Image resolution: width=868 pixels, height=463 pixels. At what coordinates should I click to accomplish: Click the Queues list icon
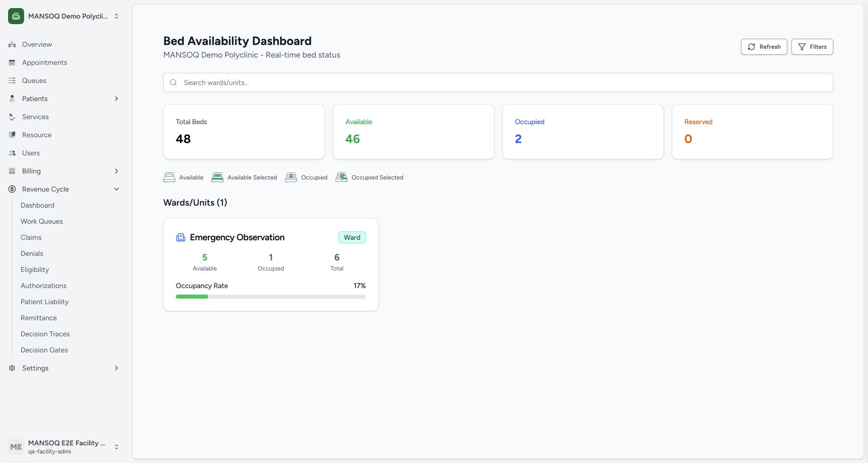[x=12, y=81]
